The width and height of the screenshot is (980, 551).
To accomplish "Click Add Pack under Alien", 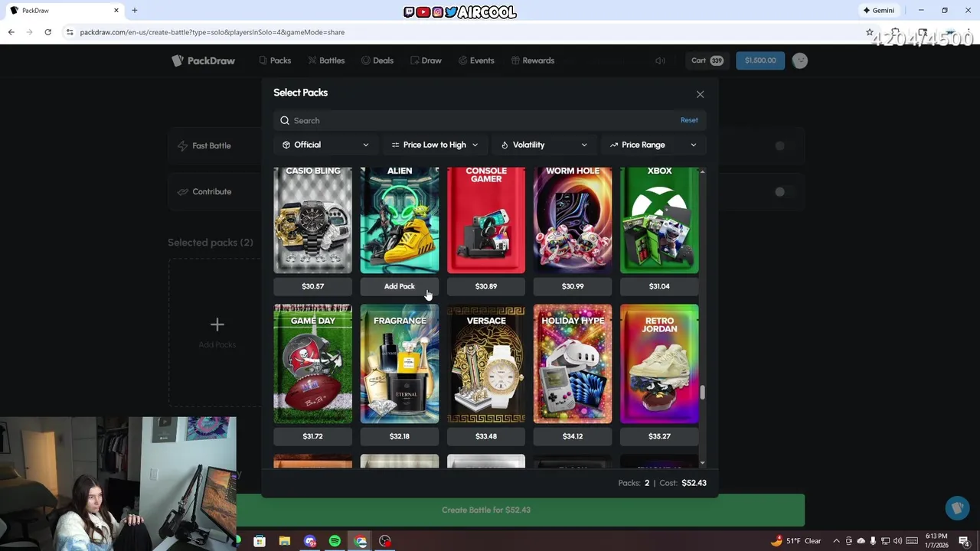I will coord(400,286).
